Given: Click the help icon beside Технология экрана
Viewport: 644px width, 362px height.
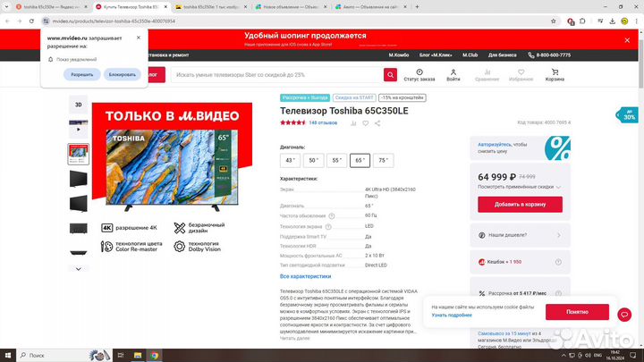Looking at the screenshot, I should pos(328,226).
